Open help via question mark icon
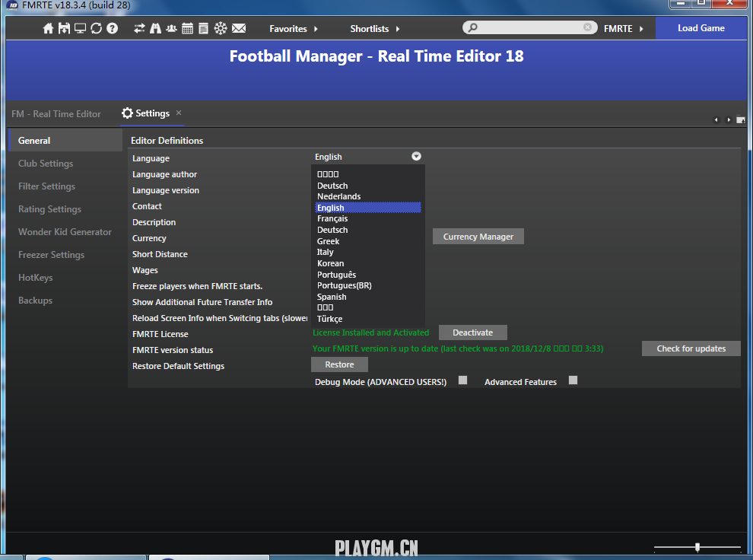 [x=113, y=29]
